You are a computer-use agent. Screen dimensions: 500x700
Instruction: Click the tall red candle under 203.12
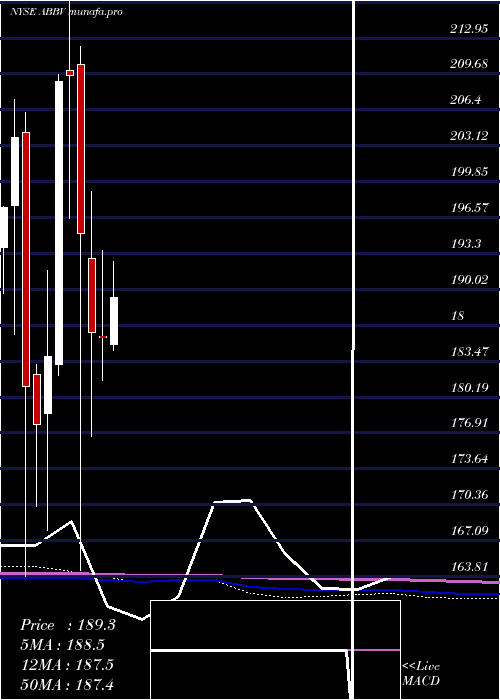26,259
